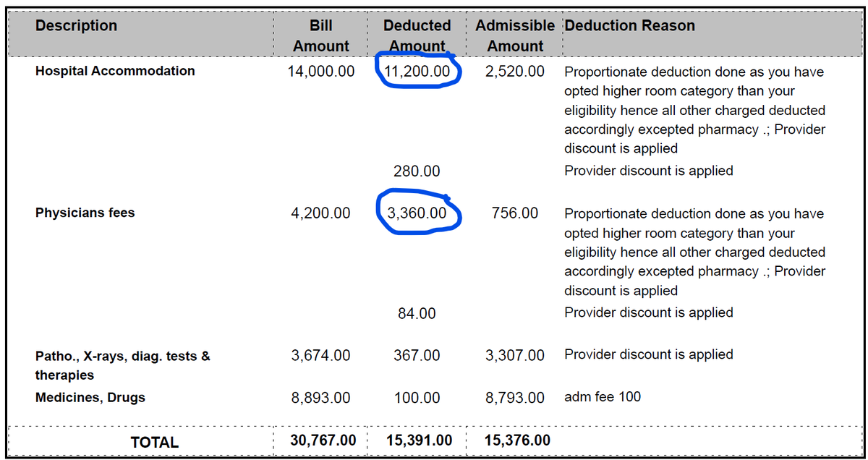Select the Patho., X-rays, diag. tests row label

tap(123, 365)
